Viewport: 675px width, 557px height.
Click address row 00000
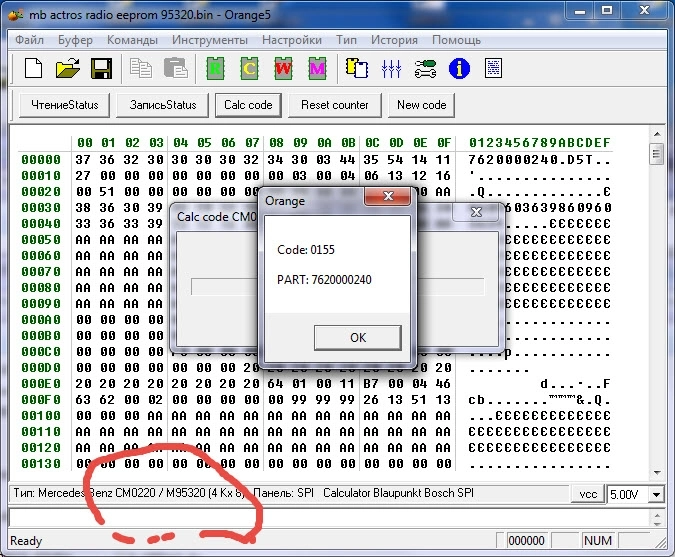click(x=41, y=160)
